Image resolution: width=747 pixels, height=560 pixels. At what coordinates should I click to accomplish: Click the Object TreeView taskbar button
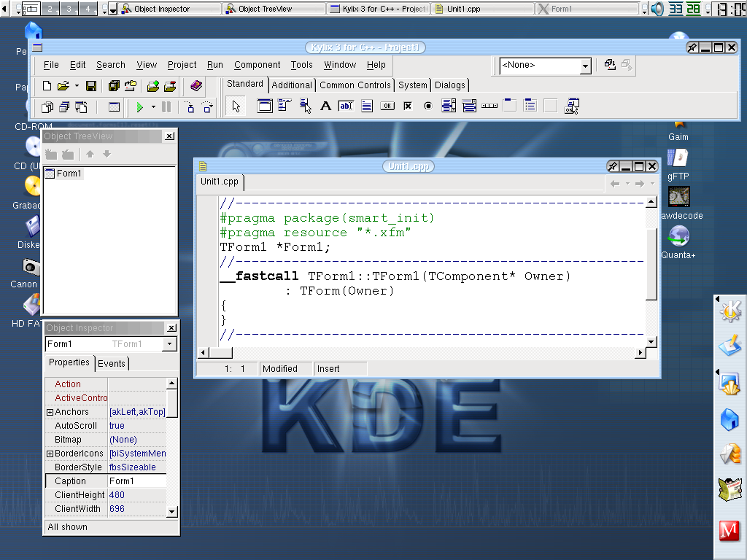pyautogui.click(x=274, y=9)
